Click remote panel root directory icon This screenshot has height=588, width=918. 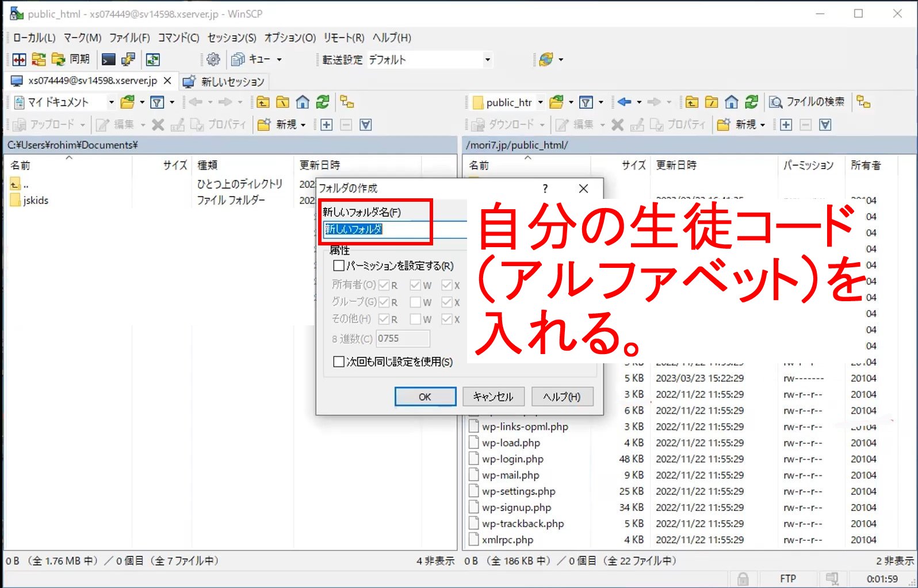[712, 102]
